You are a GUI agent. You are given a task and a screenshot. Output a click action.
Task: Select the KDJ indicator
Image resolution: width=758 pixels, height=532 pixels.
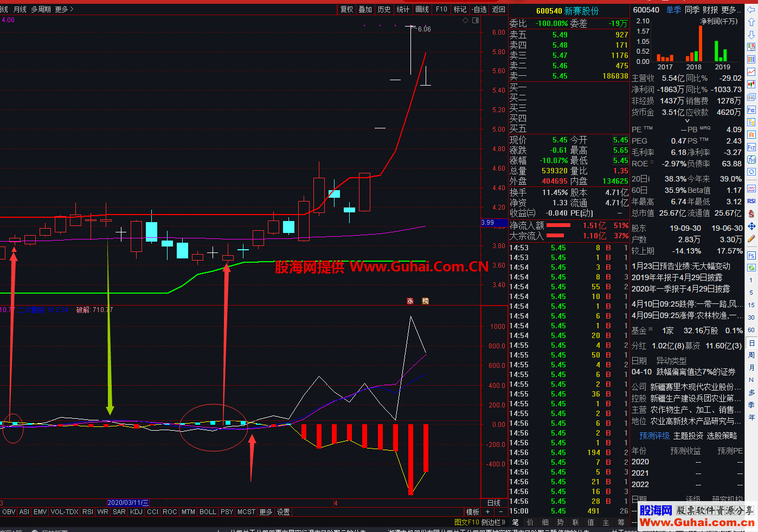[137, 512]
